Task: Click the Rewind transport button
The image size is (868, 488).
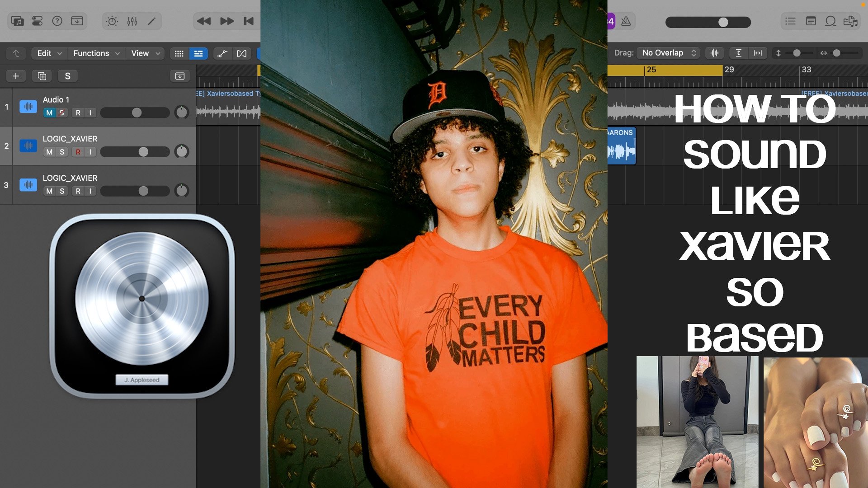Action: point(204,21)
